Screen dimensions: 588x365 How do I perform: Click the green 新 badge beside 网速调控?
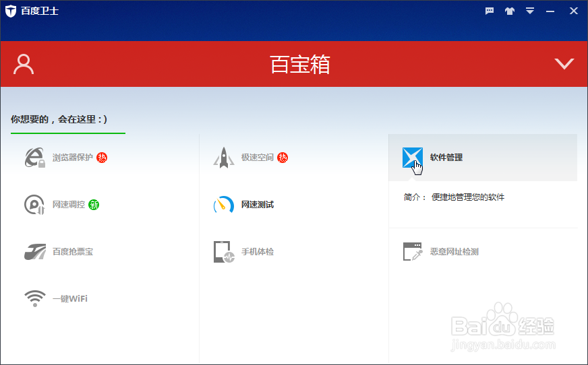pos(94,205)
